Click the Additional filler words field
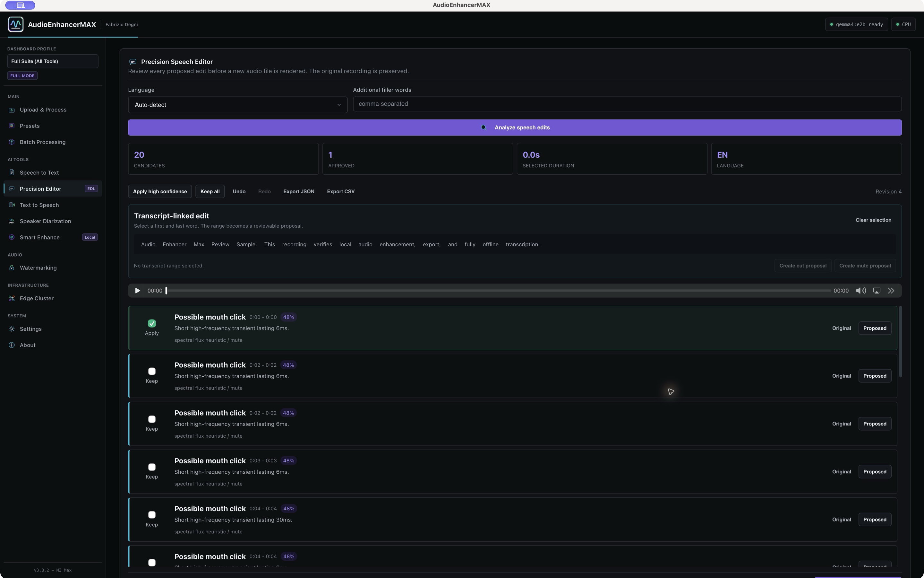This screenshot has height=578, width=924. [x=627, y=104]
